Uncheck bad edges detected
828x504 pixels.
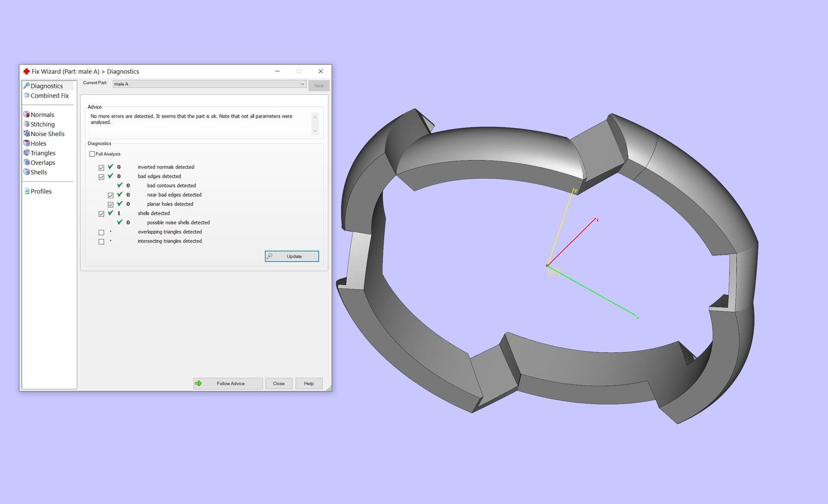pyautogui.click(x=101, y=177)
